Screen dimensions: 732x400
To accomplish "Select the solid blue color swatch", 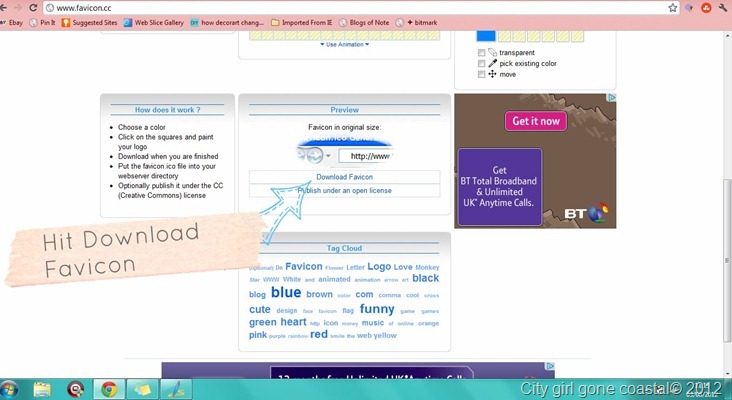I will coord(486,36).
